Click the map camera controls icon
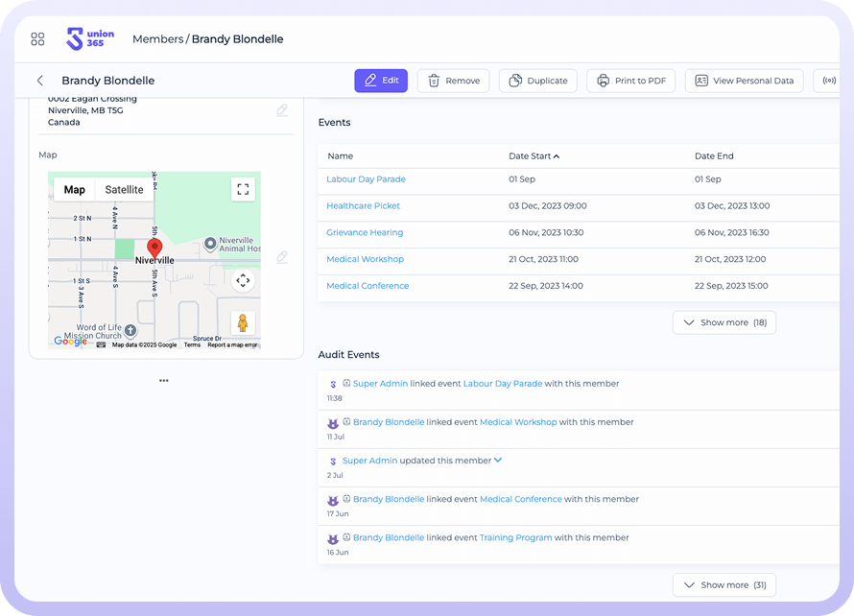This screenshot has height=616, width=854. coord(243,280)
